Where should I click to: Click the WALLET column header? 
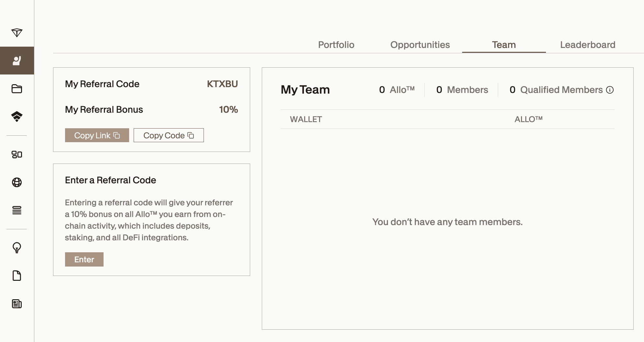click(306, 120)
